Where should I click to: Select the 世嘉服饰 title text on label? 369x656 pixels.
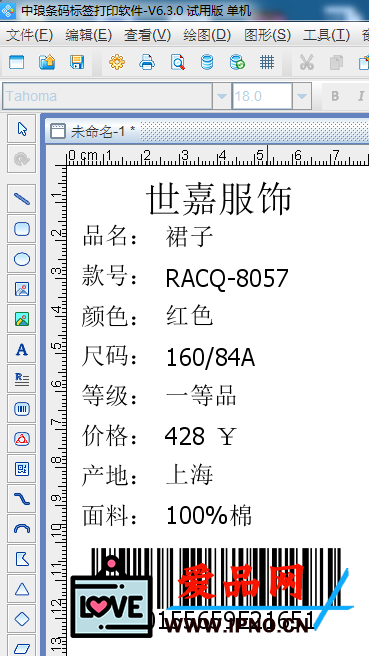(219, 199)
